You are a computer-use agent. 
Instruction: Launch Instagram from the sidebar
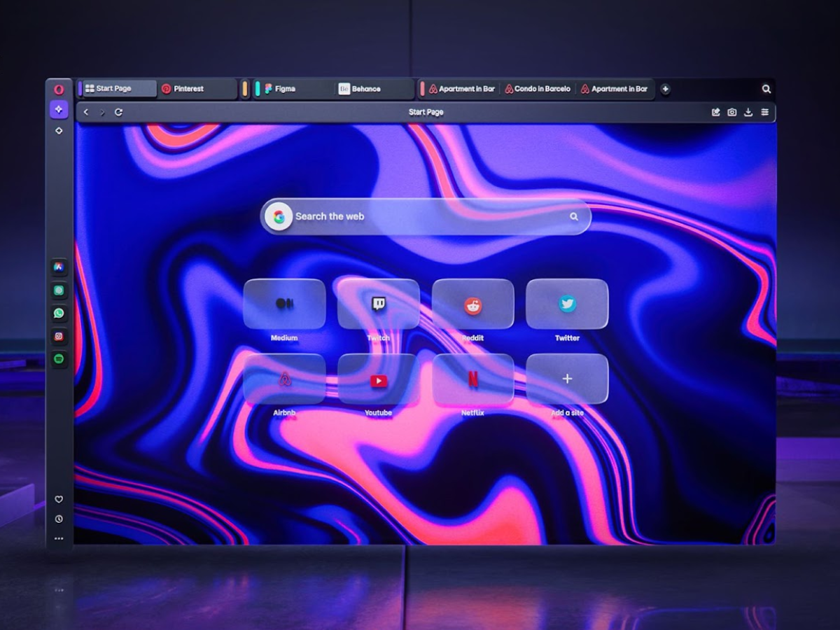tap(59, 336)
